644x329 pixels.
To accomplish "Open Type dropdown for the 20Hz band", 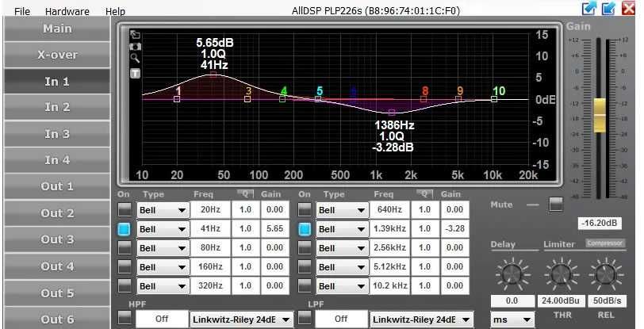I will (163, 210).
